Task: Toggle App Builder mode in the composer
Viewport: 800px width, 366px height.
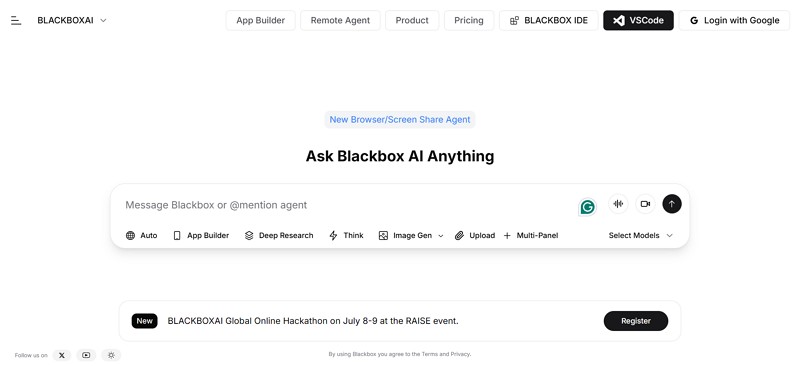Action: coord(201,235)
